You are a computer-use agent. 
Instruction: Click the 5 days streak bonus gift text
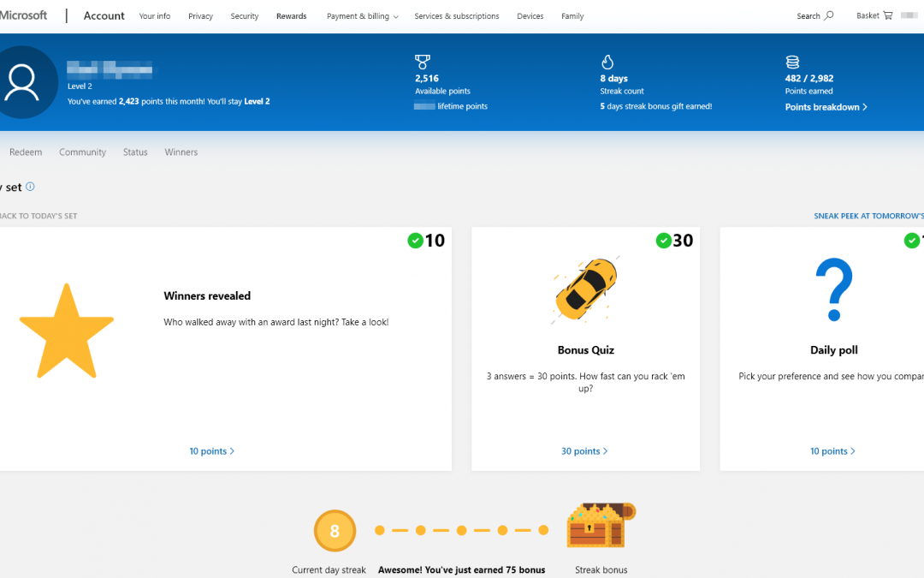tap(656, 106)
